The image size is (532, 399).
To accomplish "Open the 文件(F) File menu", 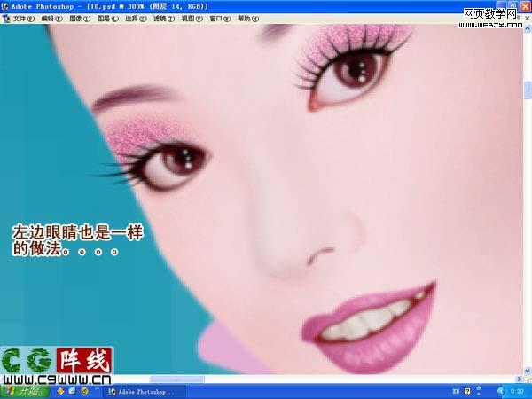I will 24,19.
